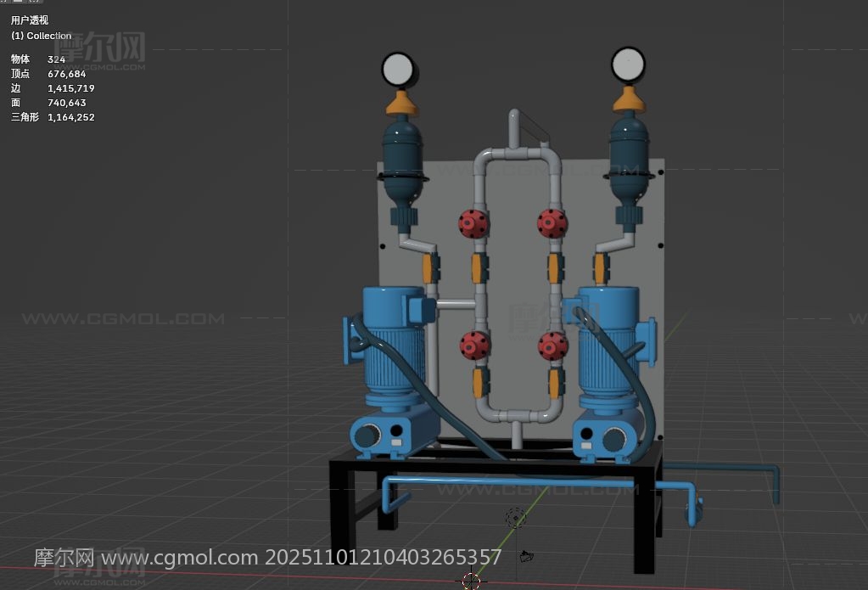Click the 用户透视 view label

30,20
